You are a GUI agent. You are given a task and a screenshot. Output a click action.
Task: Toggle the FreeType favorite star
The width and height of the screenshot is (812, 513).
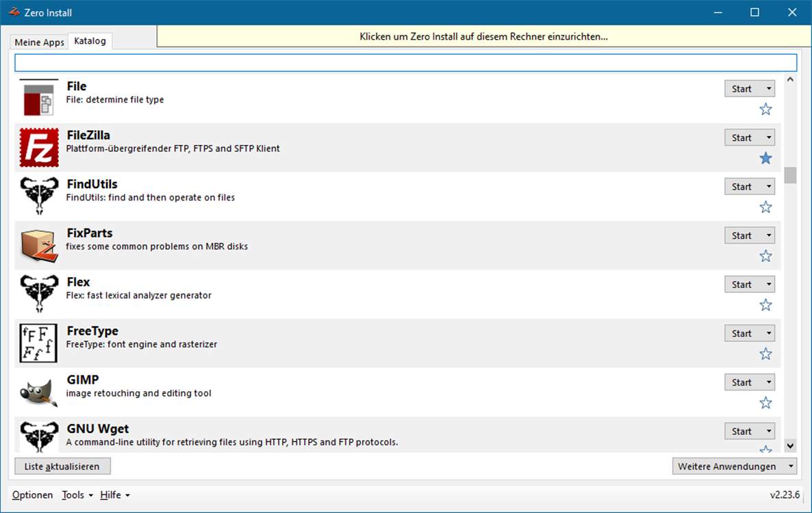point(765,354)
